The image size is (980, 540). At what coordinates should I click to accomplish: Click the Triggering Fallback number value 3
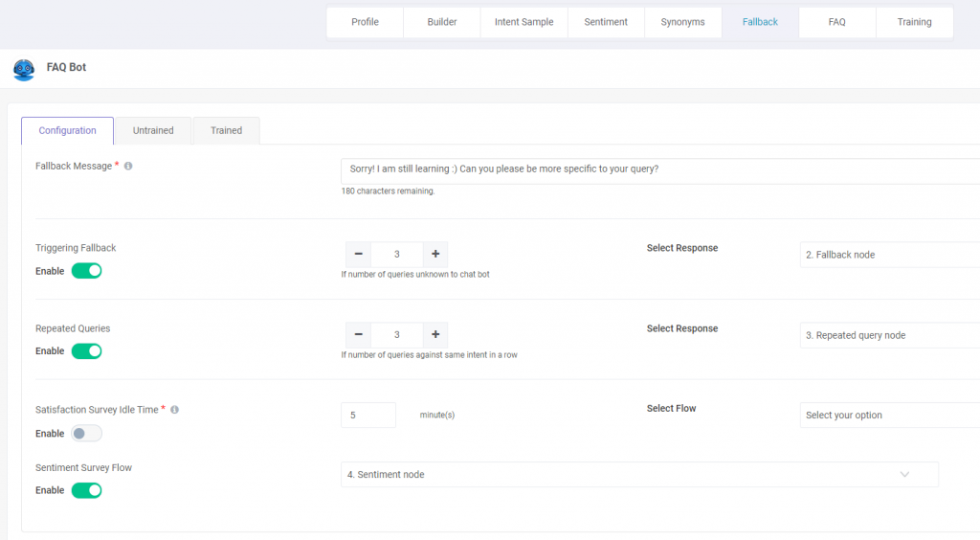pyautogui.click(x=397, y=255)
